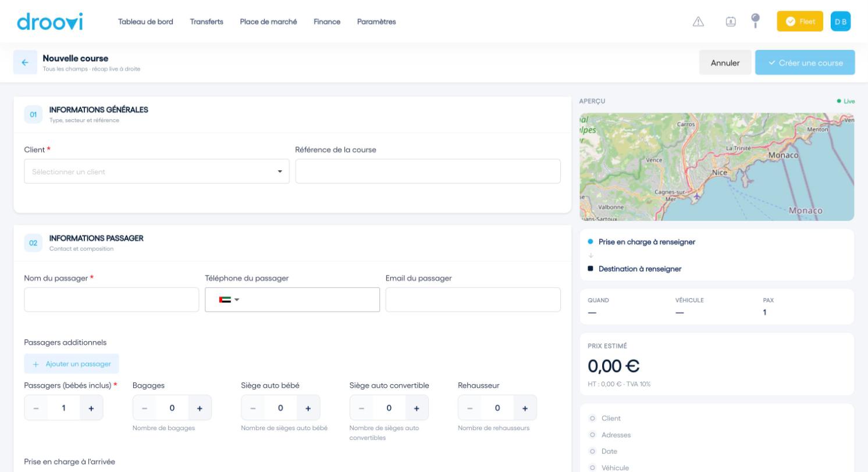The height and width of the screenshot is (472, 868).
Task: Click Créer une course button
Action: click(805, 63)
